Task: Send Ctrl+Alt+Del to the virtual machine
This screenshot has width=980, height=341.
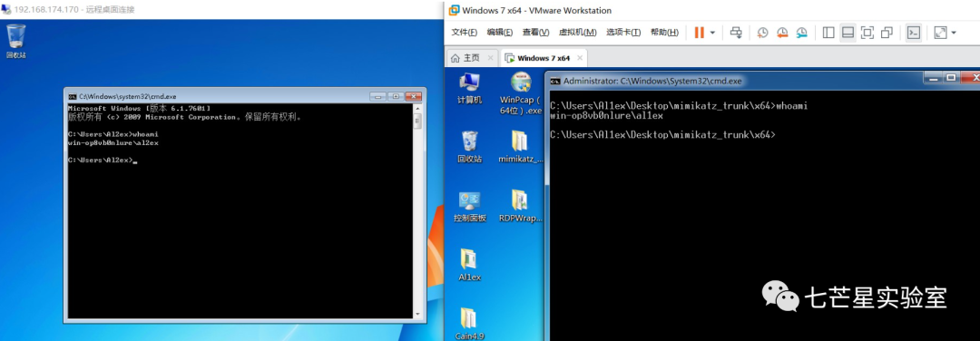Action: pyautogui.click(x=736, y=33)
